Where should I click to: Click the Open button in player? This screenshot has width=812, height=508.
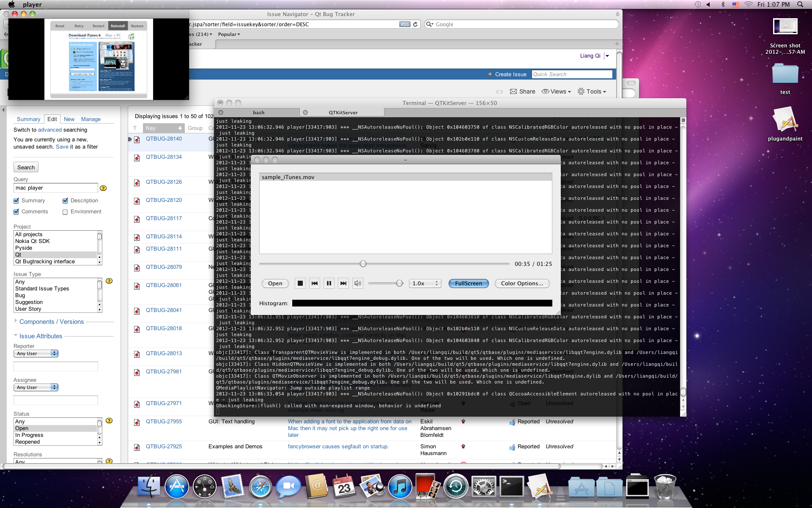275,283
